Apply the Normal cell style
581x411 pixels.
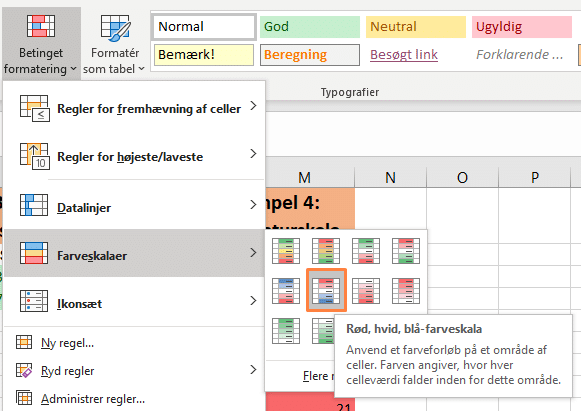coord(204,27)
